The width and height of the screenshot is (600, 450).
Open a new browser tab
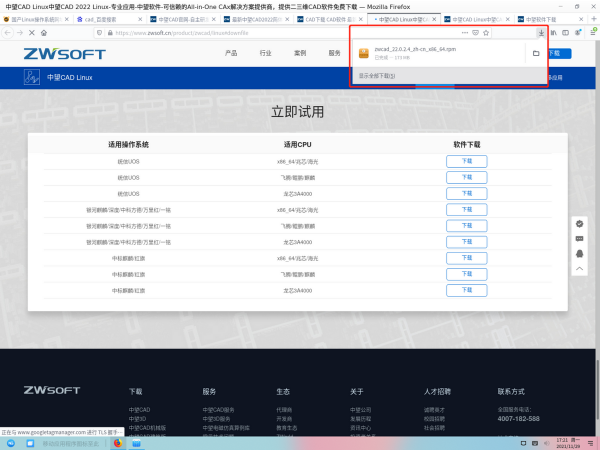[x=593, y=19]
